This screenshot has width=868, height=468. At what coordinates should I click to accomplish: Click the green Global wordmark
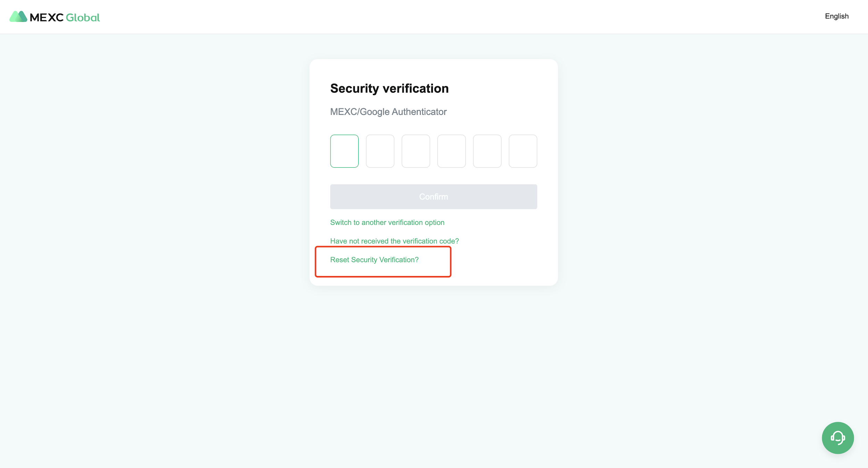tap(83, 17)
